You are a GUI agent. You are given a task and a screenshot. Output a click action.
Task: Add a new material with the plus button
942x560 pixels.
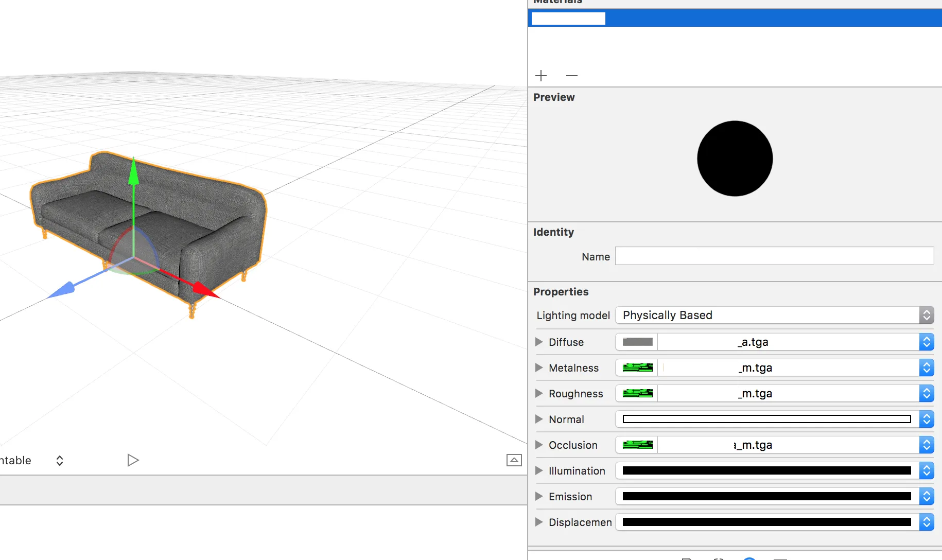tap(541, 76)
